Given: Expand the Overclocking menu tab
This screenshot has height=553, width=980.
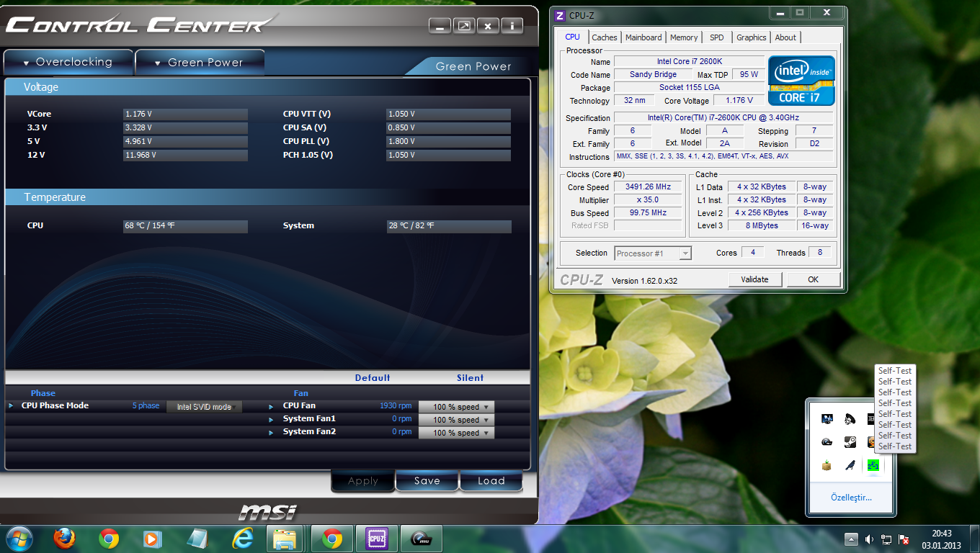Looking at the screenshot, I should pos(68,63).
